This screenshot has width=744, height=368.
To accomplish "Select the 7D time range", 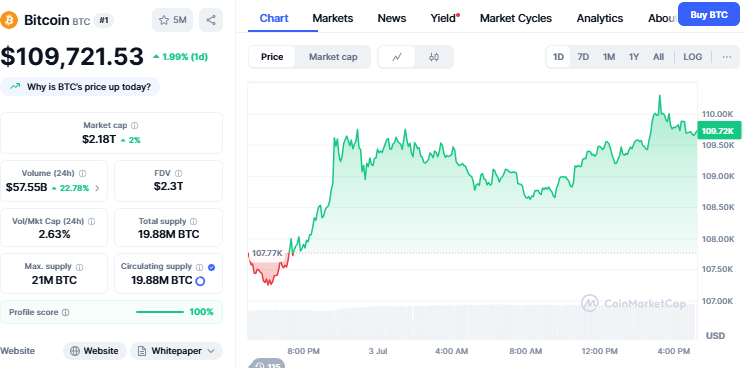I will [x=583, y=57].
